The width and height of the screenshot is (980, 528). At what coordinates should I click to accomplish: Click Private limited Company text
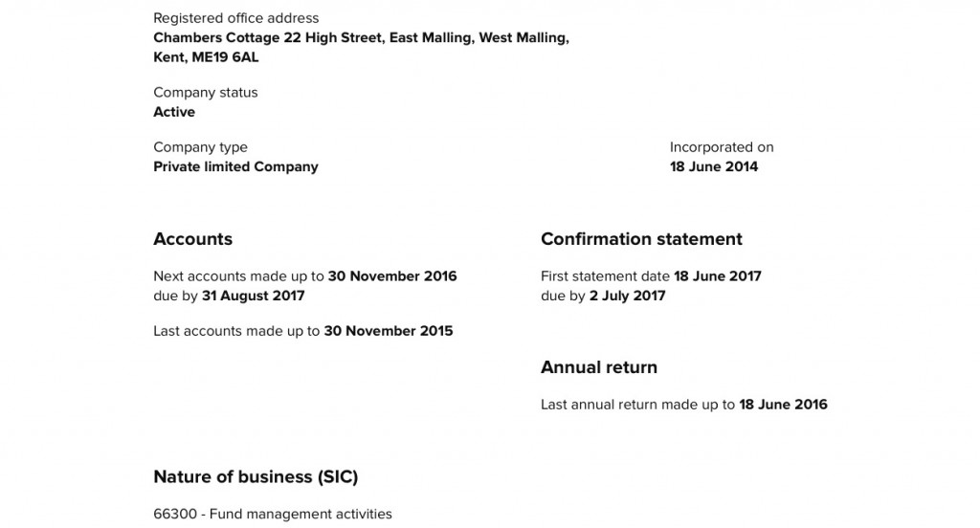coord(235,166)
